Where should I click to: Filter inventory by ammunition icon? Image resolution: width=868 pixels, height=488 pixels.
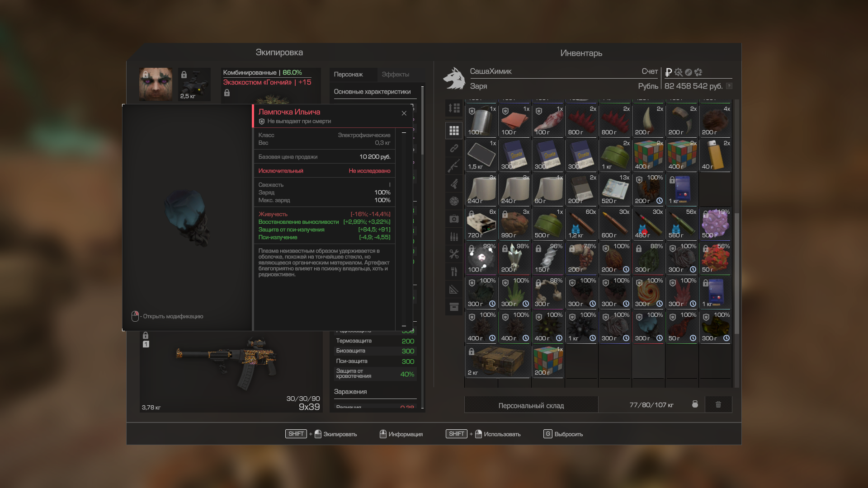pyautogui.click(x=454, y=236)
